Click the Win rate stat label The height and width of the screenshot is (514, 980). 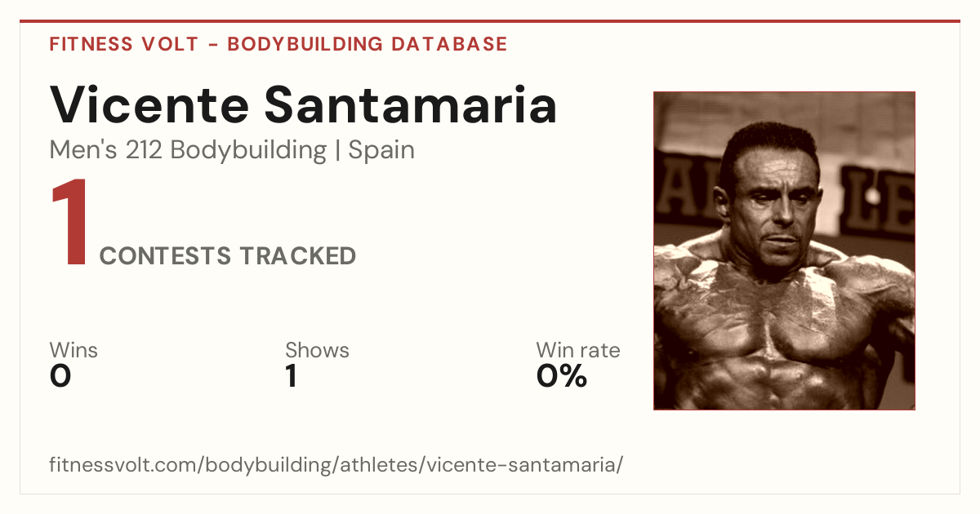point(578,350)
